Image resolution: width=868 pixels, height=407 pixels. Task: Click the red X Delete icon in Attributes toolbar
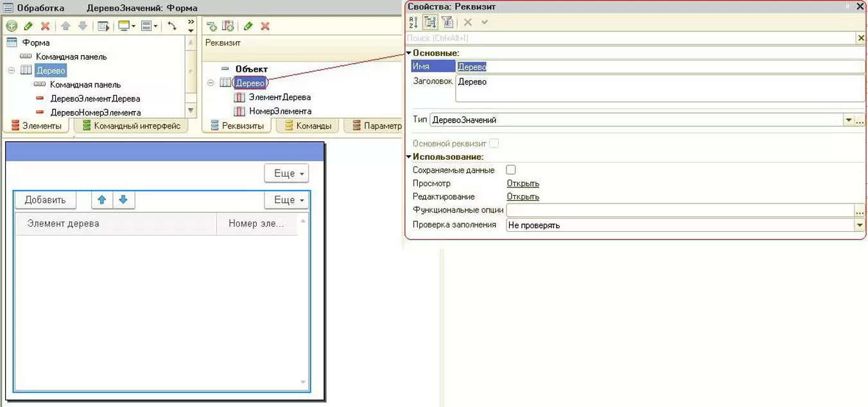pyautogui.click(x=265, y=26)
